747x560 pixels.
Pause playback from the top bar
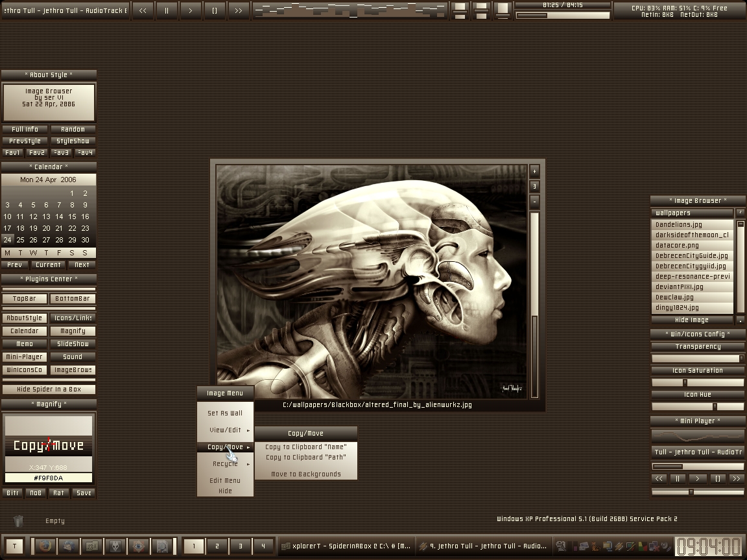click(x=167, y=10)
